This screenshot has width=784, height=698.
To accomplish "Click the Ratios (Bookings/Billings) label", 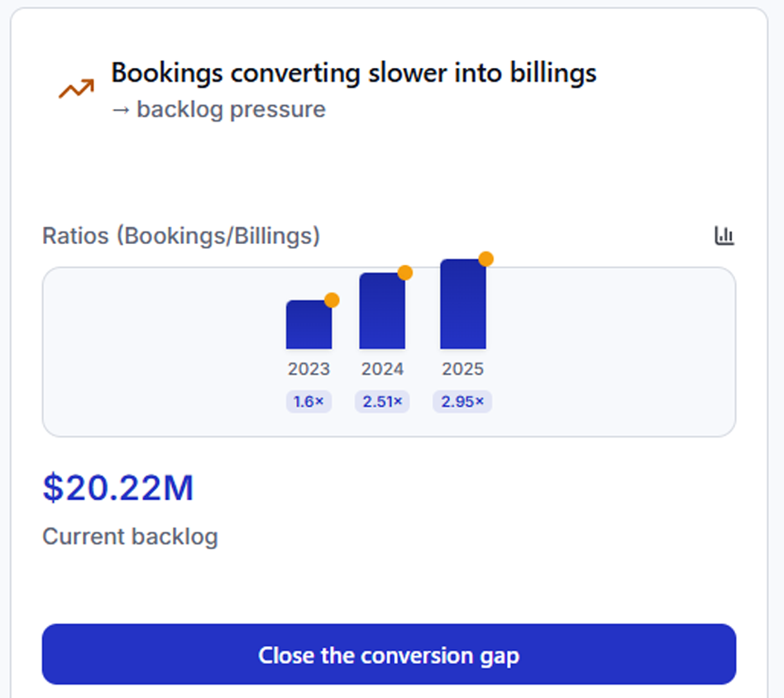I will pyautogui.click(x=181, y=236).
